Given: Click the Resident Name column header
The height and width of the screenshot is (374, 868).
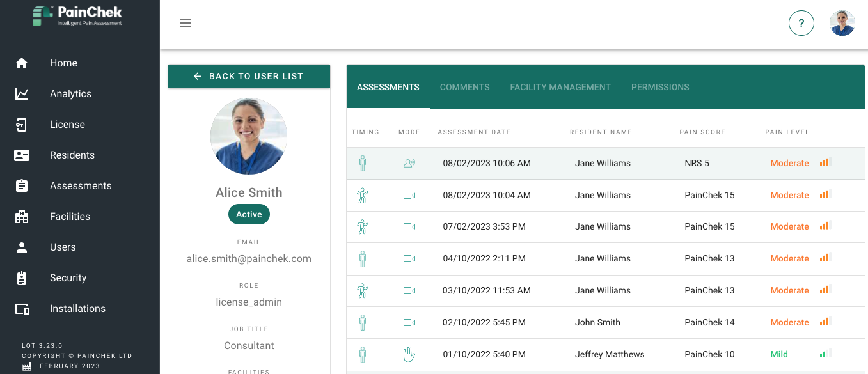Looking at the screenshot, I should tap(601, 132).
